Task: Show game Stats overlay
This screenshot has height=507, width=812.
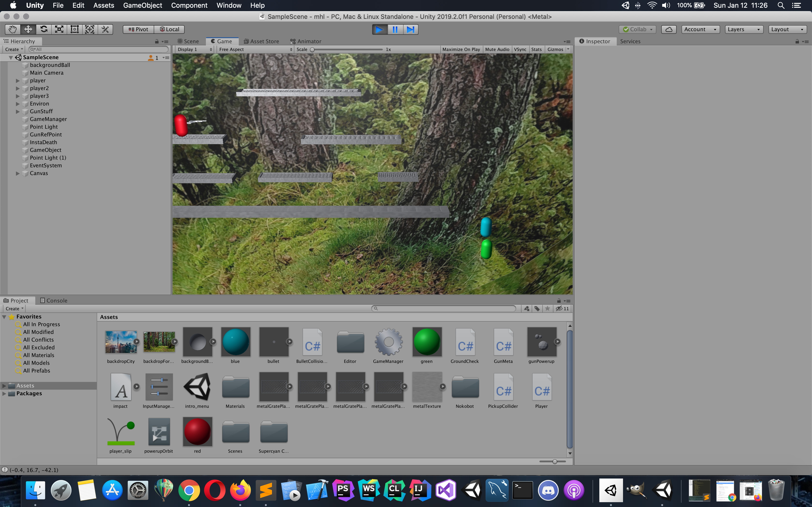Action: click(x=536, y=49)
